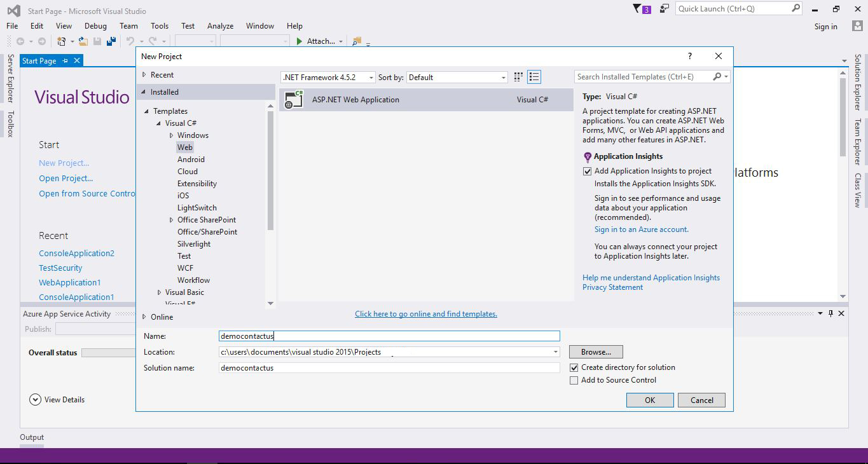Click the green Attach play icon
868x464 pixels.
coord(300,41)
